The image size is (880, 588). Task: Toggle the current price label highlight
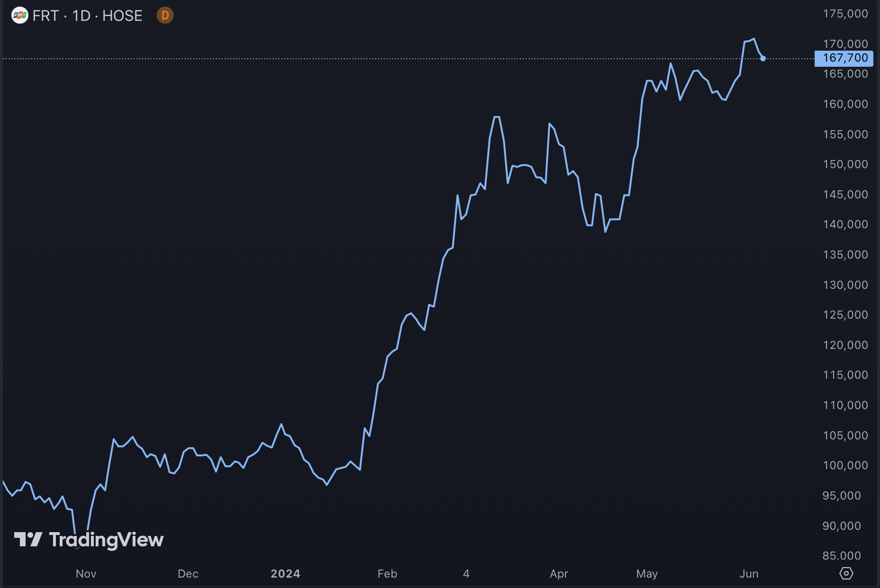click(843, 58)
